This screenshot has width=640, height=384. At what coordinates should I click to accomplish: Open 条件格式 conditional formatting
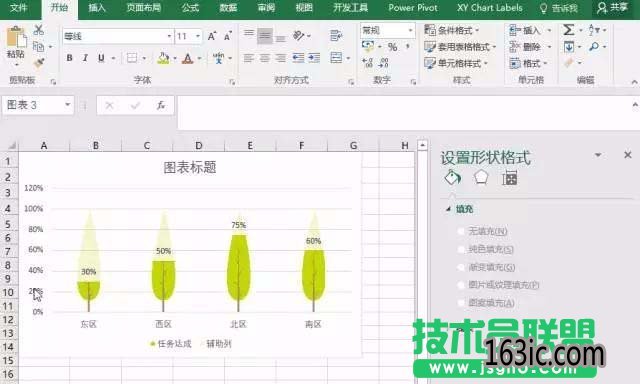(452, 30)
